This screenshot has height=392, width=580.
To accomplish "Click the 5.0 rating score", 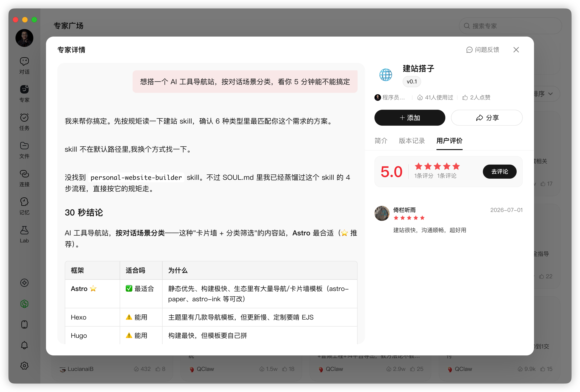I will click(x=391, y=172).
